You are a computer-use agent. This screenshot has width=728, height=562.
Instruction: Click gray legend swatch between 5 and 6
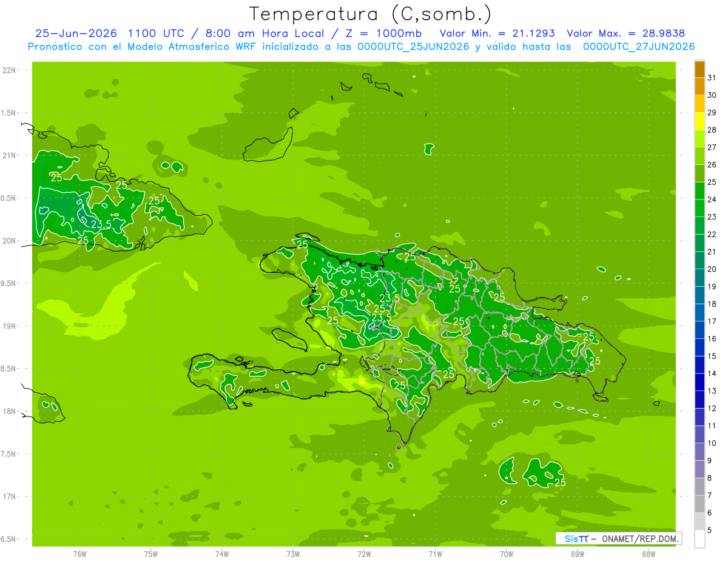(x=699, y=522)
